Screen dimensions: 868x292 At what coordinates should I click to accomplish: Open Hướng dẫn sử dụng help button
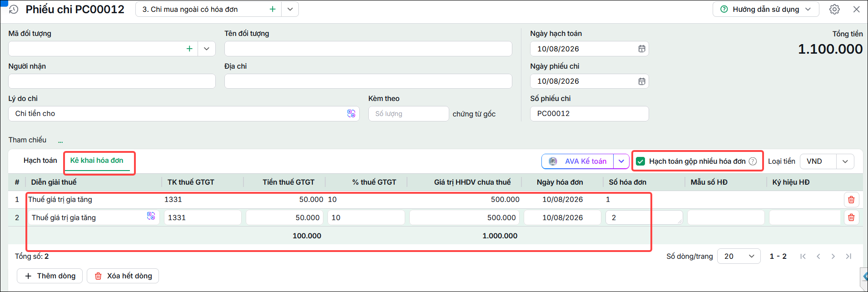click(x=766, y=9)
